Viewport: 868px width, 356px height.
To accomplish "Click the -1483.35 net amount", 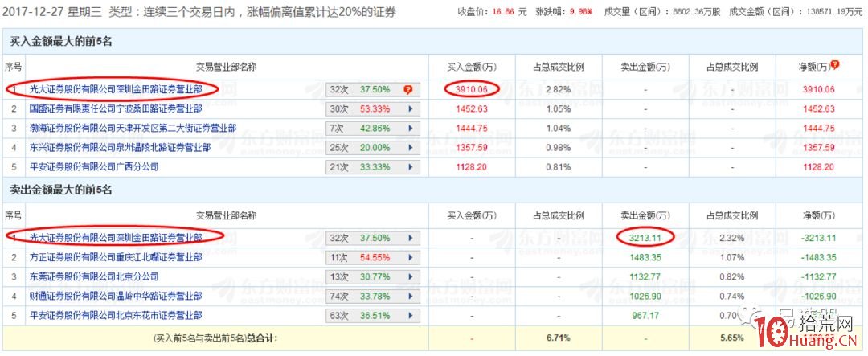I will click(x=817, y=257).
